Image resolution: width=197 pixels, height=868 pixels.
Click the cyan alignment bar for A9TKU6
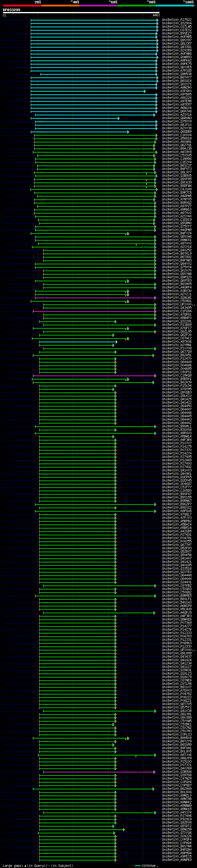[78, 342]
